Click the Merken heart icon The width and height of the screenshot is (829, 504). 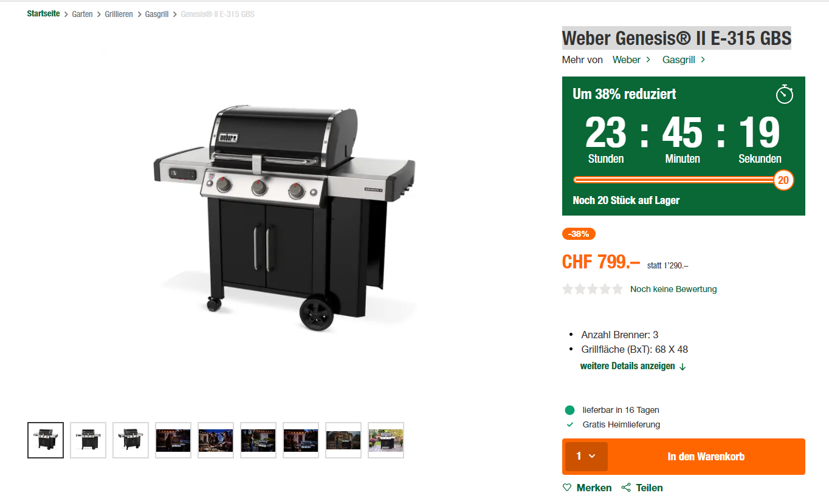pos(567,488)
